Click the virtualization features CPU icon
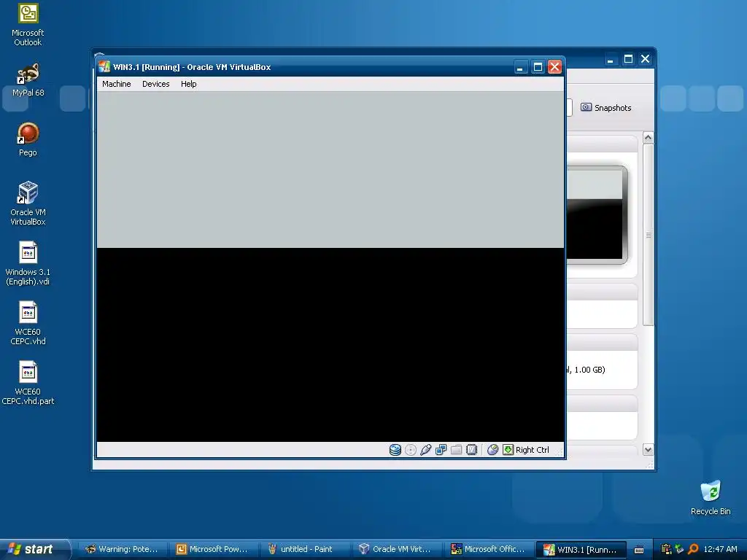Screen dimensions: 747x560 tap(472, 449)
